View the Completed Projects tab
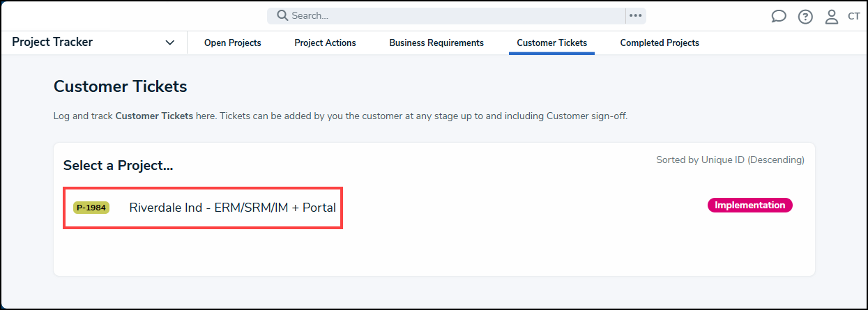 (x=660, y=43)
